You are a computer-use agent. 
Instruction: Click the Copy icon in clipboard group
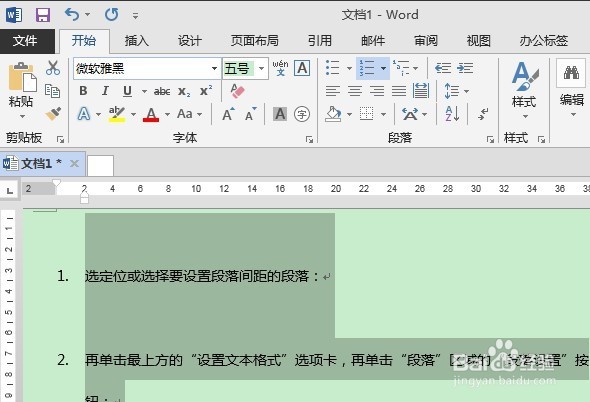click(52, 91)
